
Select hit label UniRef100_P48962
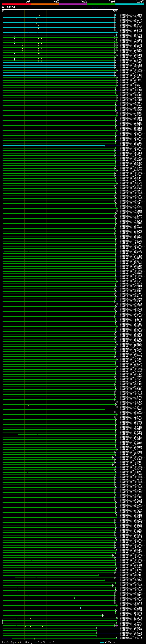(x=131, y=221)
